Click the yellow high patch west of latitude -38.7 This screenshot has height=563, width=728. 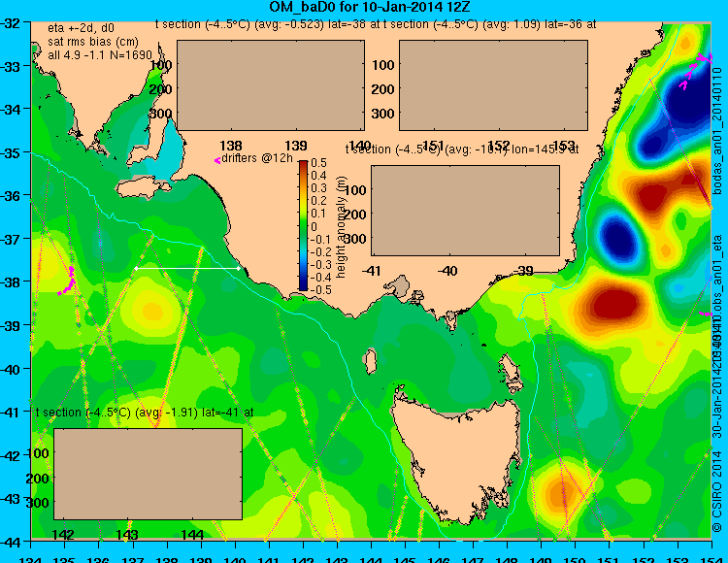tap(150, 310)
